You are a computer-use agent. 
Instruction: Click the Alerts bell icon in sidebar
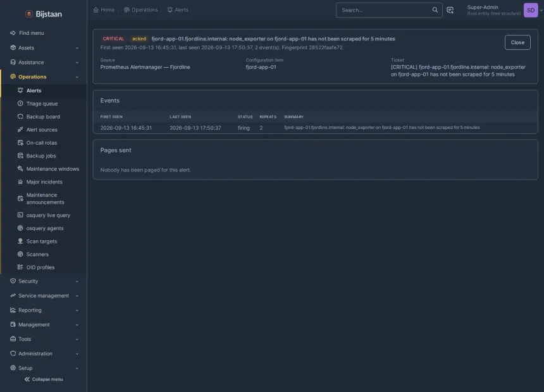point(20,90)
